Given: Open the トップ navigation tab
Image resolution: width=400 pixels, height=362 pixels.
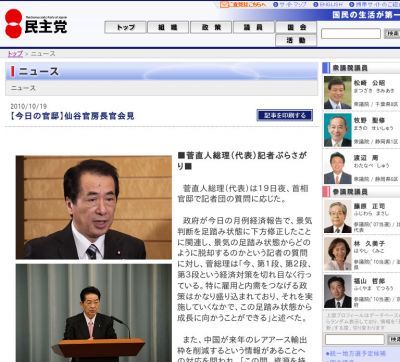Looking at the screenshot, I should point(125,27).
